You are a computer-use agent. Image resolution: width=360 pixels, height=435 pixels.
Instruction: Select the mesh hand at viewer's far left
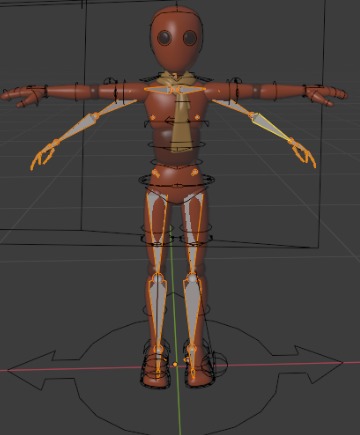click(23, 95)
